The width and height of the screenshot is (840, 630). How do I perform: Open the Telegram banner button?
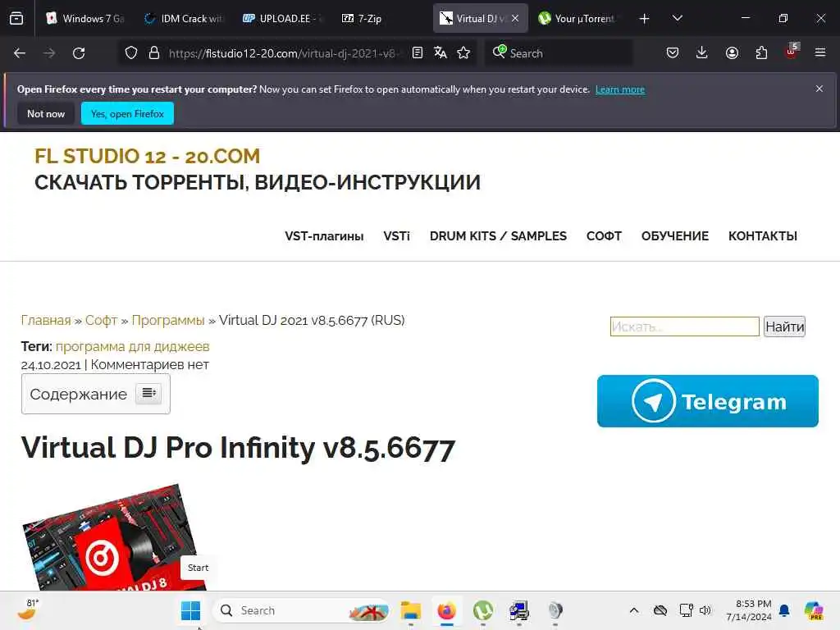tap(708, 401)
